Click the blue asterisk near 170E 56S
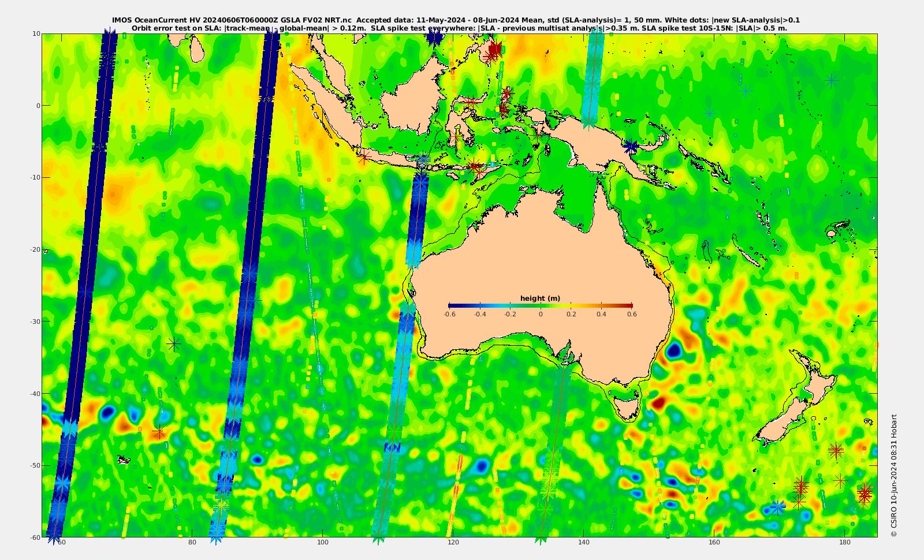The height and width of the screenshot is (560, 924). pyautogui.click(x=778, y=507)
